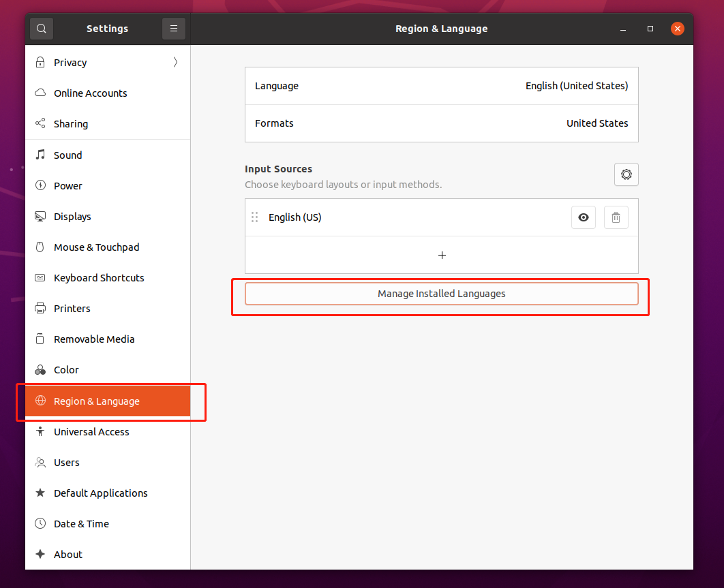
Task: Enable Online Accounts settings panel
Action: point(90,93)
